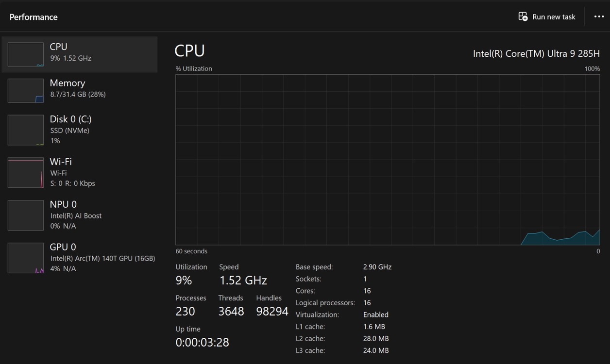This screenshot has height=364, width=610.
Task: Select the Memory mini graph thumbnail
Action: (x=25, y=91)
